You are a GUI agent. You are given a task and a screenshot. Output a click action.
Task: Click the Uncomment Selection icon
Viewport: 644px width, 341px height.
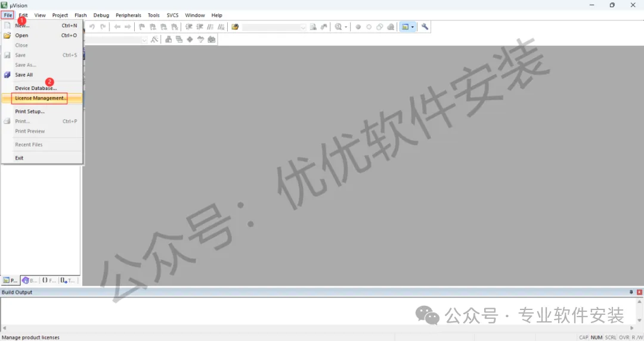[x=221, y=27]
